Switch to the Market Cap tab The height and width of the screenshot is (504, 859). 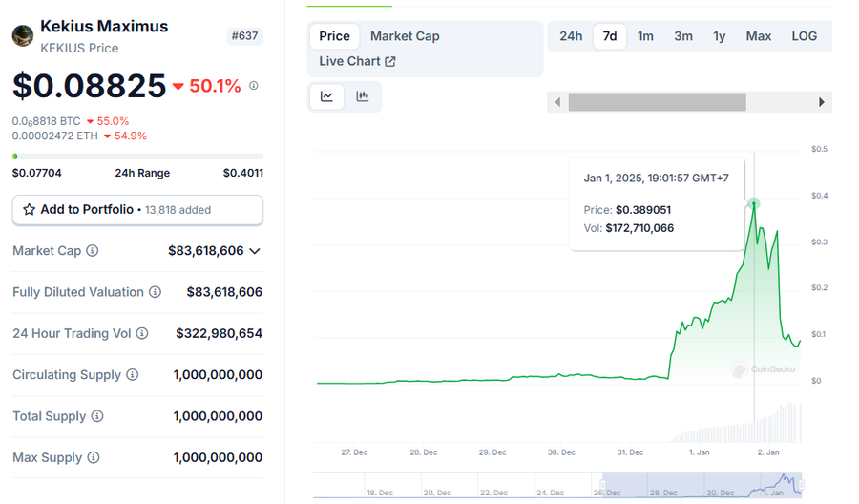pos(405,36)
